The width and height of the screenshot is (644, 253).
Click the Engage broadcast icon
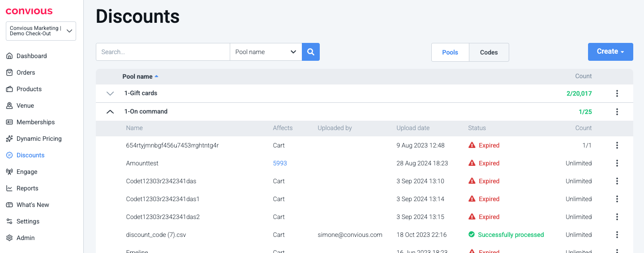point(9,172)
